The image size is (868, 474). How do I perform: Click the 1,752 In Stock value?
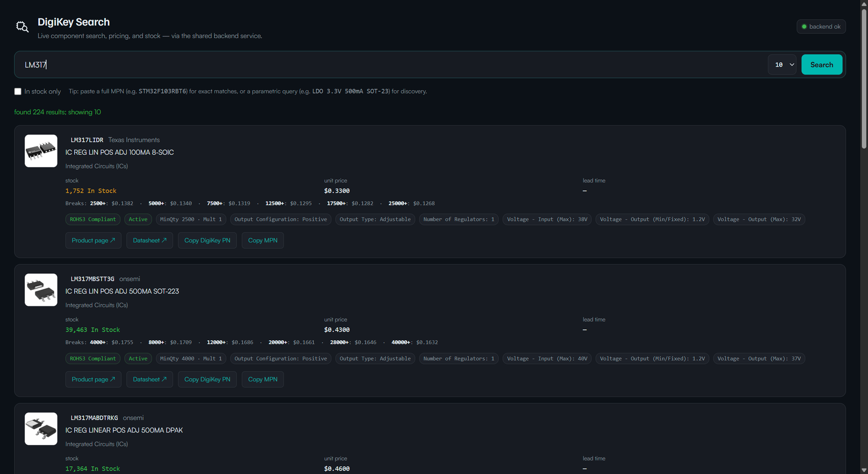[x=91, y=191]
